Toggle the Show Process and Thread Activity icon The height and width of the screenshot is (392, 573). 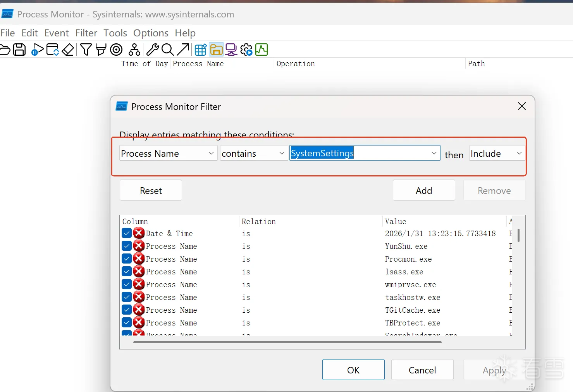coord(246,50)
